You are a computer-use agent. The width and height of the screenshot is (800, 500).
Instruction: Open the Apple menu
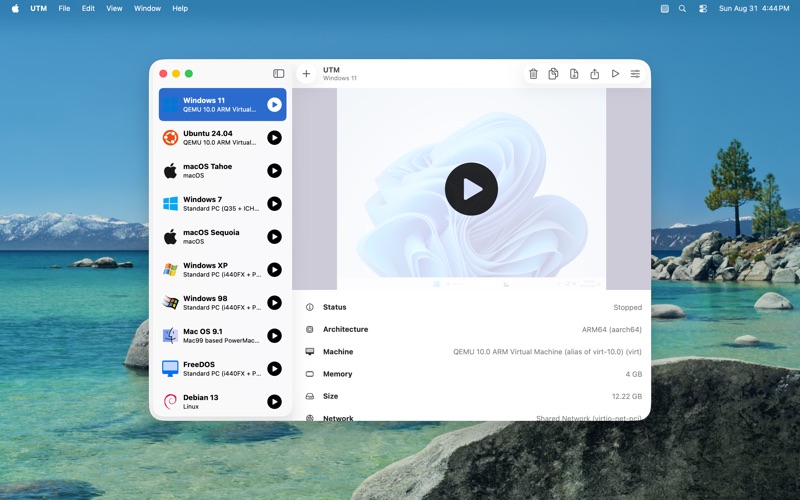coord(15,8)
